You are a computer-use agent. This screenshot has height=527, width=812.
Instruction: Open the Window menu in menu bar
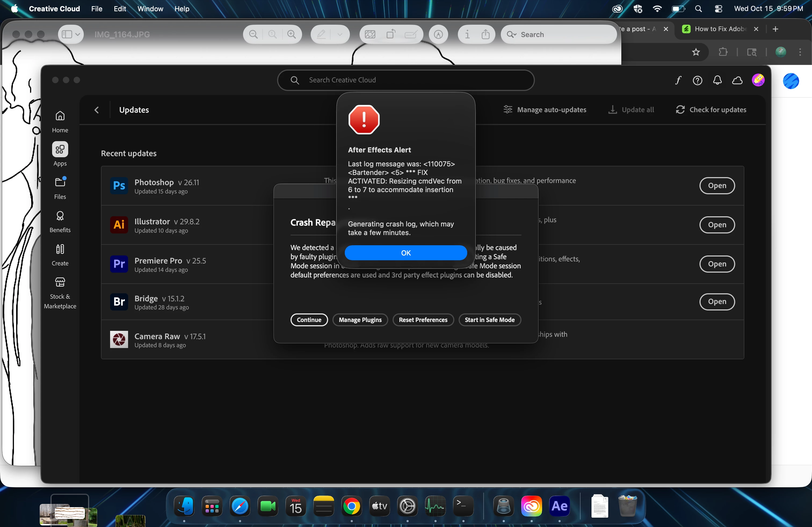tap(150, 9)
